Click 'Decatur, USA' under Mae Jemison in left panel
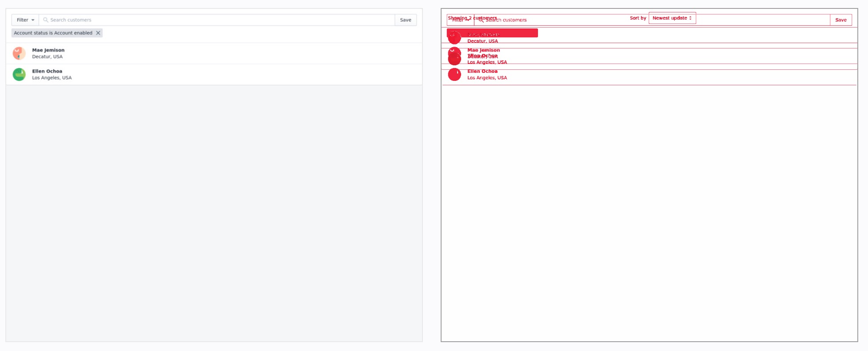This screenshot has width=868, height=351. tap(48, 57)
